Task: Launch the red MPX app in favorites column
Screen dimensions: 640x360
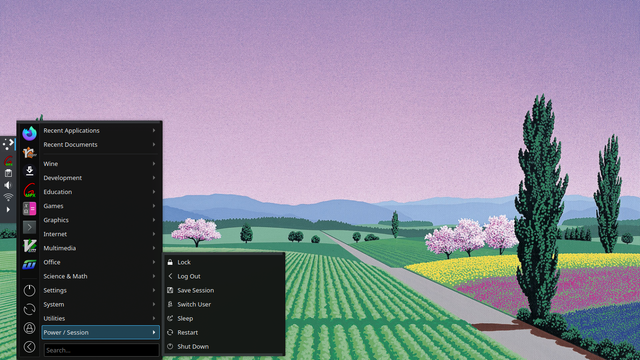Action: pyautogui.click(x=29, y=190)
